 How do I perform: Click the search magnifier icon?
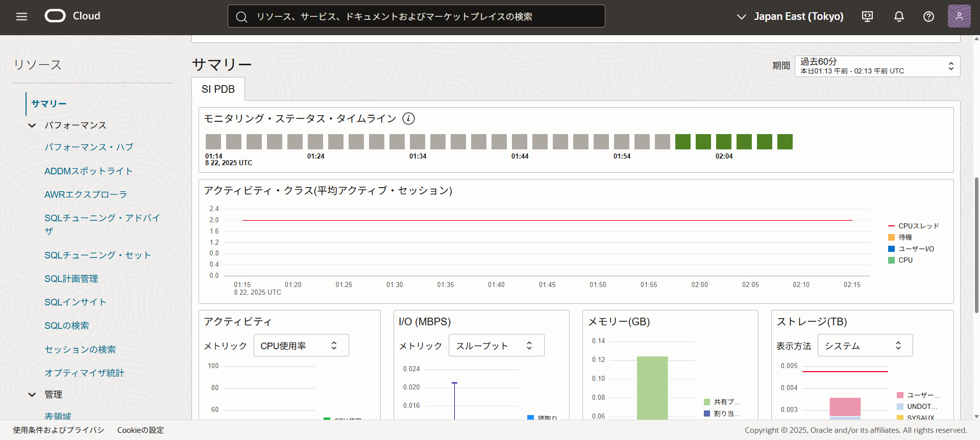click(x=241, y=17)
